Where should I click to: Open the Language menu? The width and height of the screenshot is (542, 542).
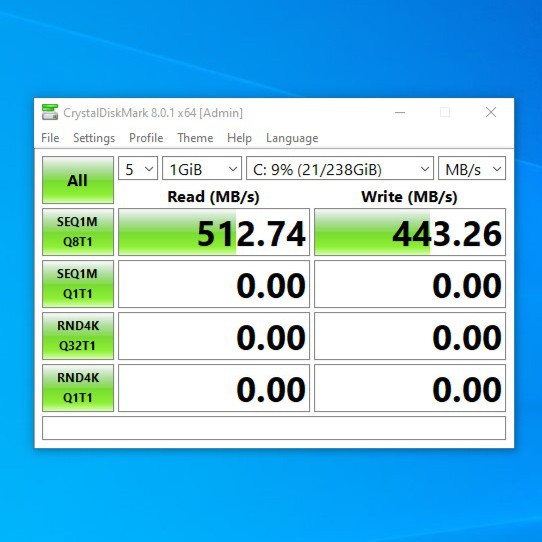click(x=292, y=138)
